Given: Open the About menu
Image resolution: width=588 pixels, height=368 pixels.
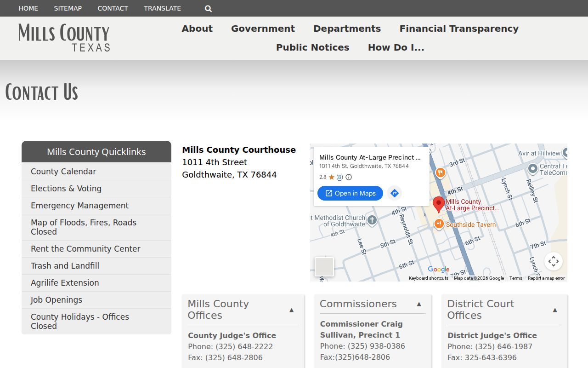Looking at the screenshot, I should [197, 29].
